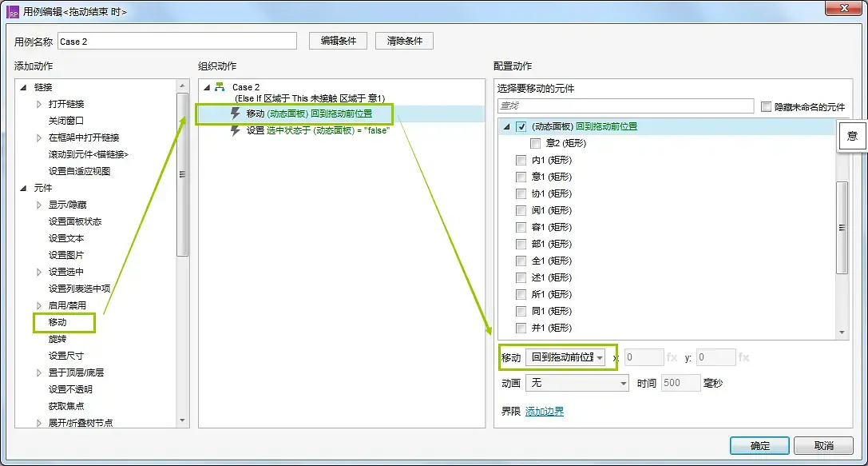Click the Case 2 tree node icon

pyautogui.click(x=220, y=87)
